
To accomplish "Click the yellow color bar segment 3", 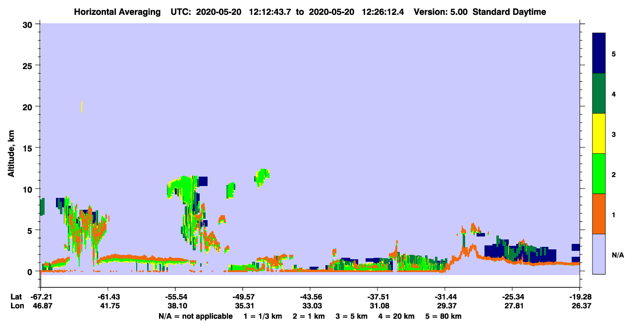I will 599,134.
